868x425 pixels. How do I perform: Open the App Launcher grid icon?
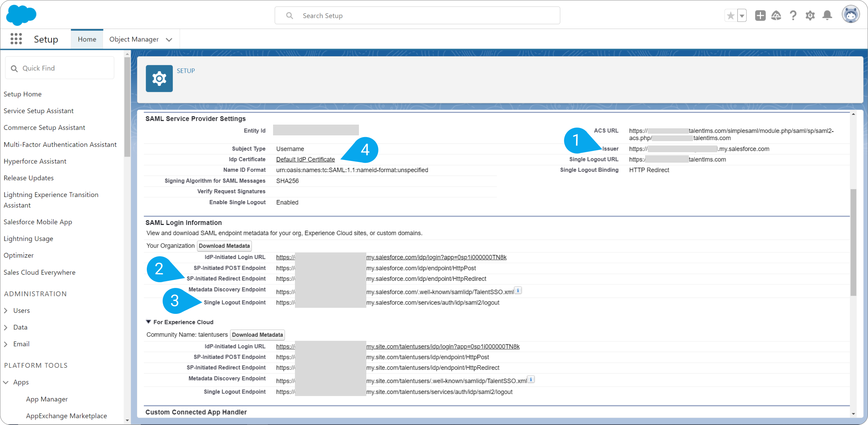click(16, 39)
